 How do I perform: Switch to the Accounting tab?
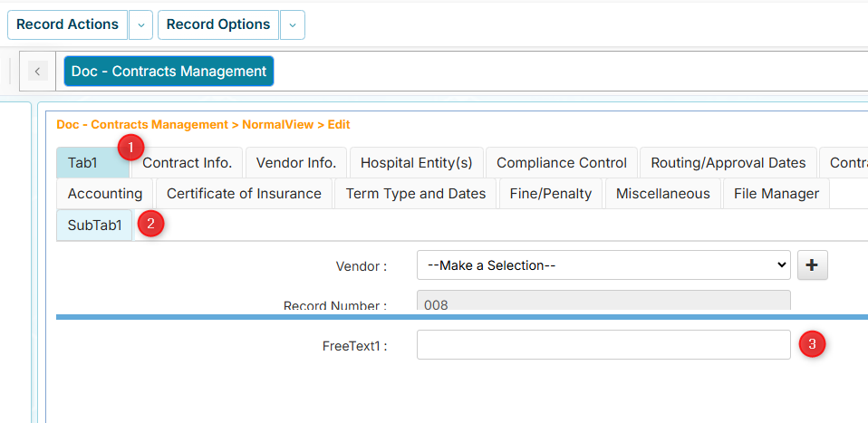(x=104, y=194)
